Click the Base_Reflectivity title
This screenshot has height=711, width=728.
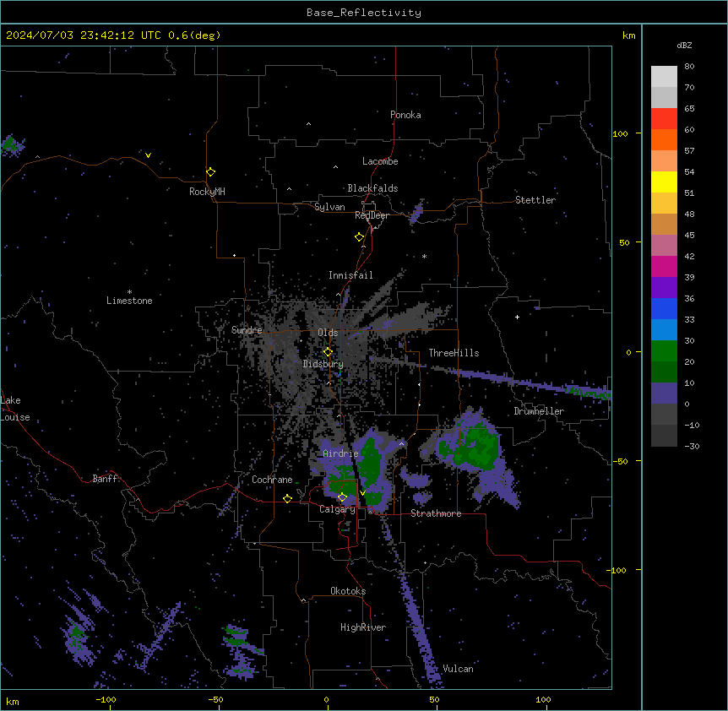tap(364, 13)
